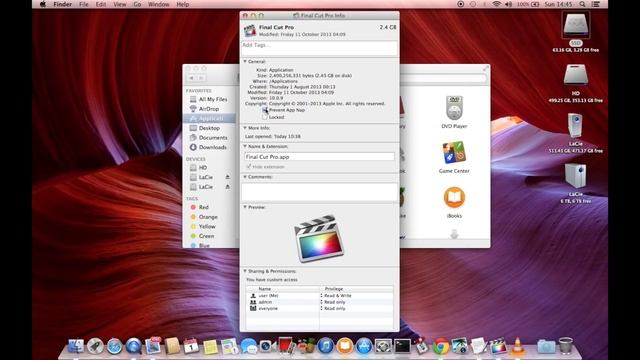The height and width of the screenshot is (360, 640).
Task: Collapse the Preview section
Action: (x=245, y=207)
